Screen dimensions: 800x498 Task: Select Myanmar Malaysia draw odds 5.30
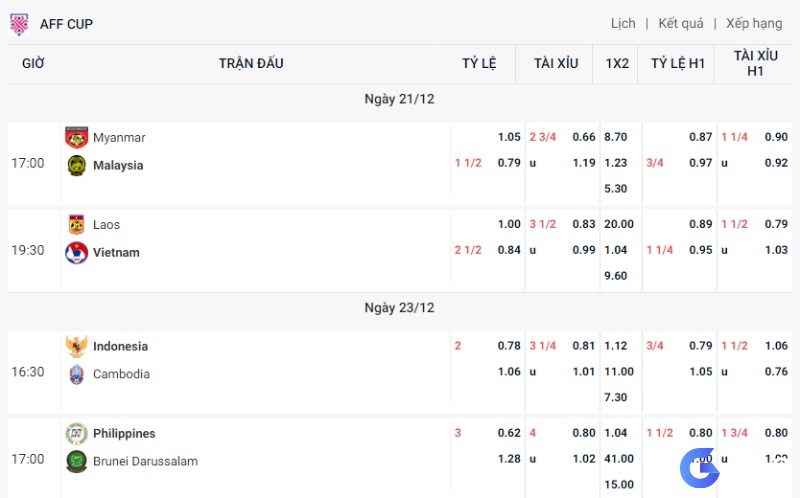coord(615,189)
